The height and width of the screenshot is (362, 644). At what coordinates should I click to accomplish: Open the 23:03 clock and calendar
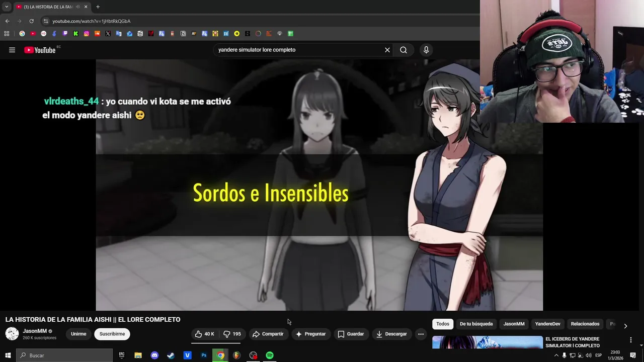pos(615,355)
